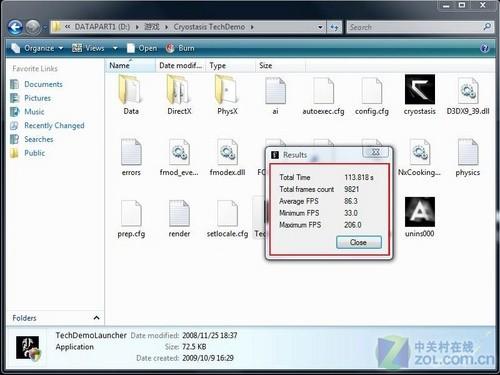Expand the Views dropdown arrow
This screenshot has width=500, height=375.
pyautogui.click(x=115, y=48)
